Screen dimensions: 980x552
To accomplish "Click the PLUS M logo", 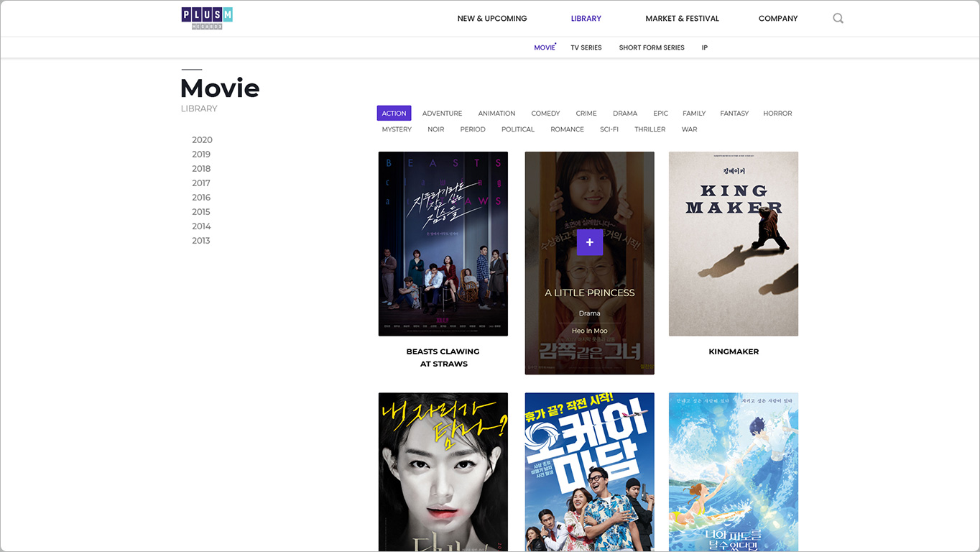I will tap(207, 18).
